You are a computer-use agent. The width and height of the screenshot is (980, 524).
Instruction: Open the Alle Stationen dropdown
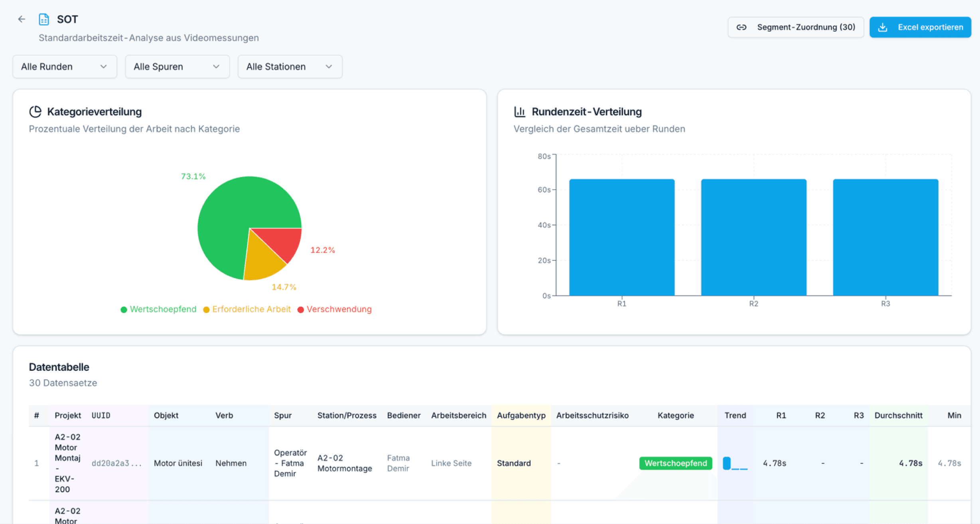point(290,67)
